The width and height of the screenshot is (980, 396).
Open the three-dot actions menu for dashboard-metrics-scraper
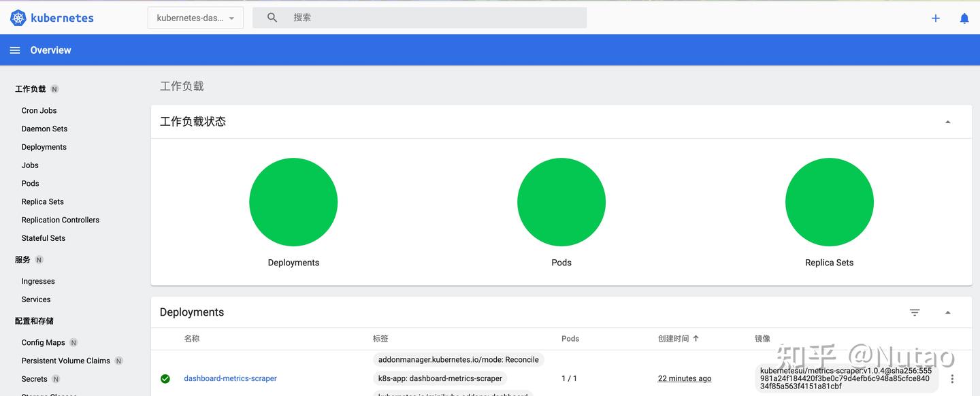(952, 378)
